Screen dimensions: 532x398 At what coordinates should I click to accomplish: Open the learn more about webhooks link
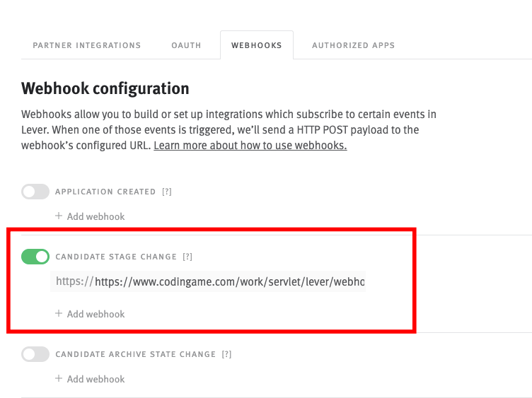tap(250, 146)
